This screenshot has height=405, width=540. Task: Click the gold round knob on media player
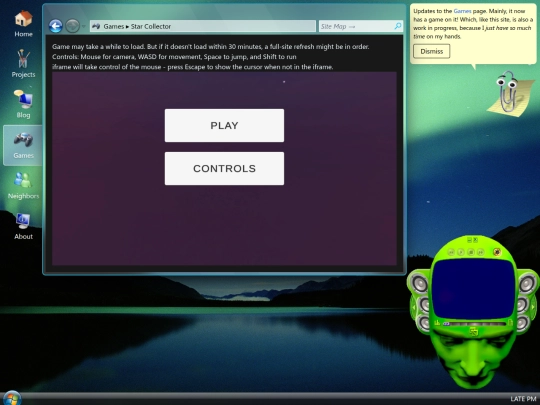point(497,252)
